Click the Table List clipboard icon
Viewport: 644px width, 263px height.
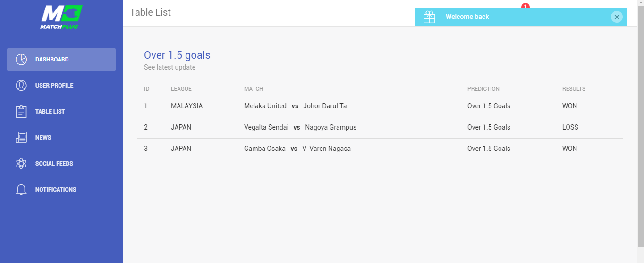pos(21,112)
